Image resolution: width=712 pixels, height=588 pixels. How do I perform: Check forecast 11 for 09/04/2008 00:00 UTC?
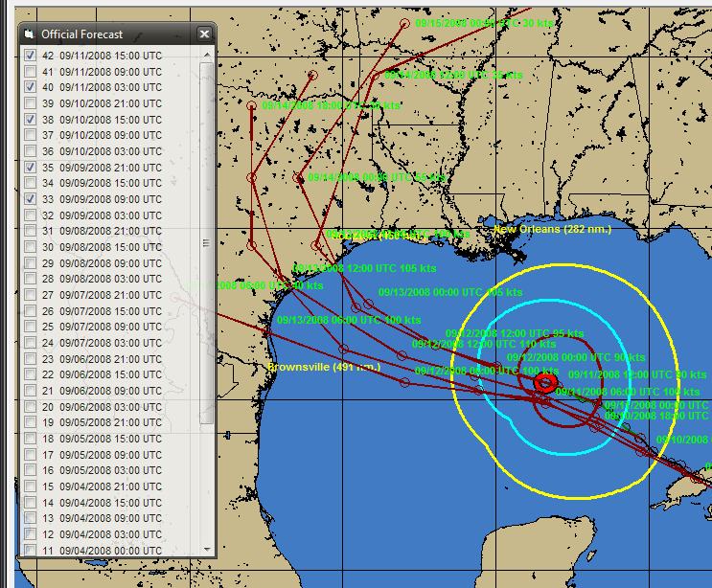(31, 550)
